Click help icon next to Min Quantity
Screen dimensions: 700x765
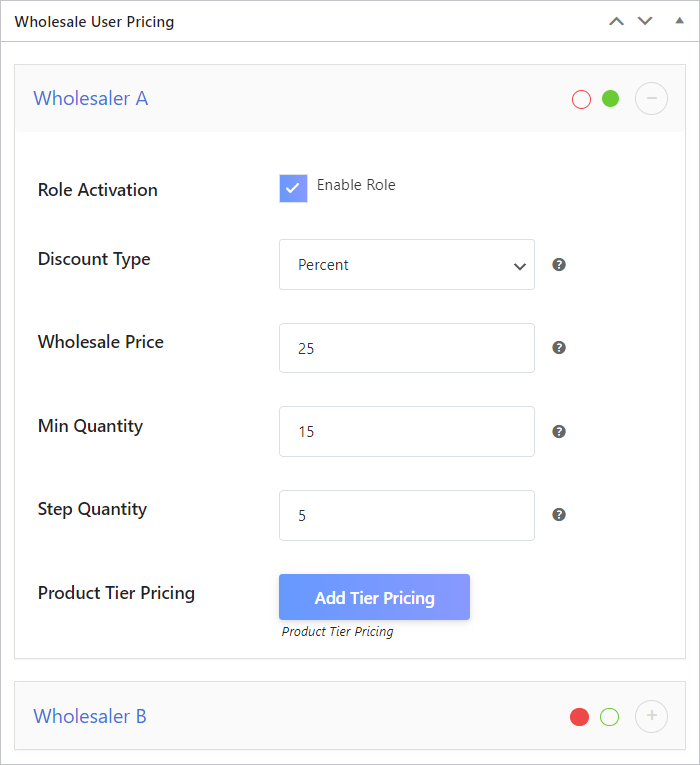tap(559, 432)
